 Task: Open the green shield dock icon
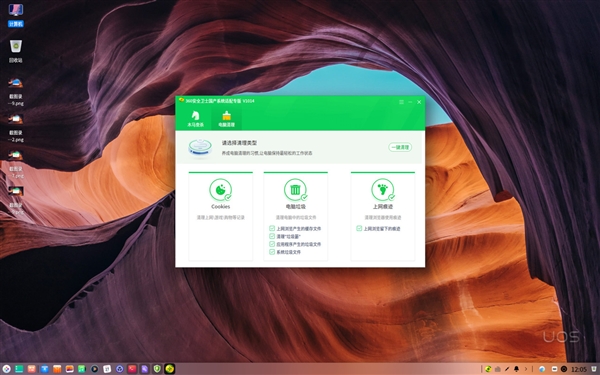click(x=157, y=369)
